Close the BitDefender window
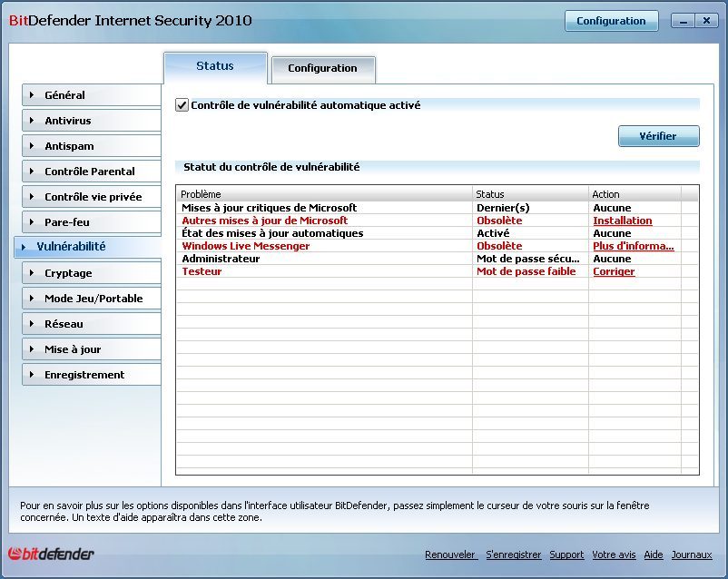This screenshot has width=728, height=579. 706,21
